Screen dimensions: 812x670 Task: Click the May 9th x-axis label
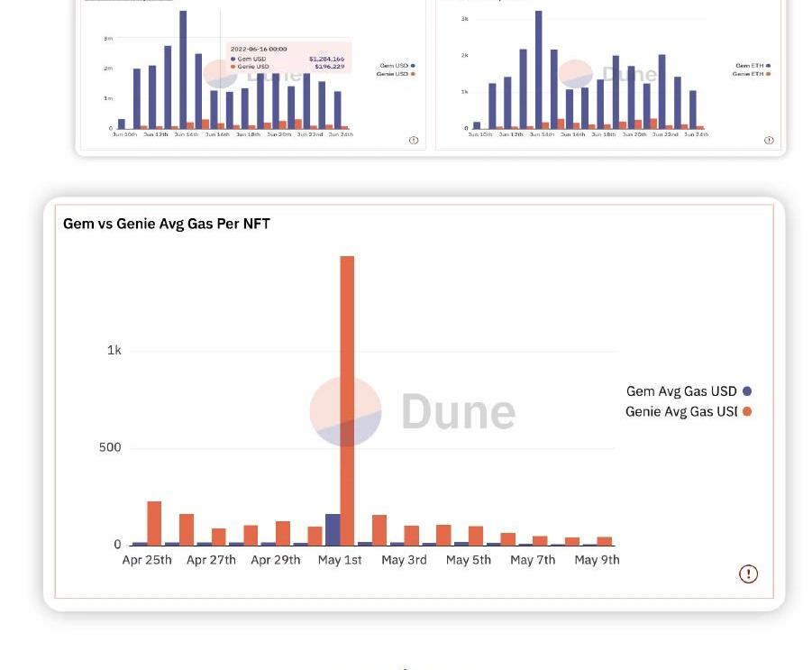597,560
